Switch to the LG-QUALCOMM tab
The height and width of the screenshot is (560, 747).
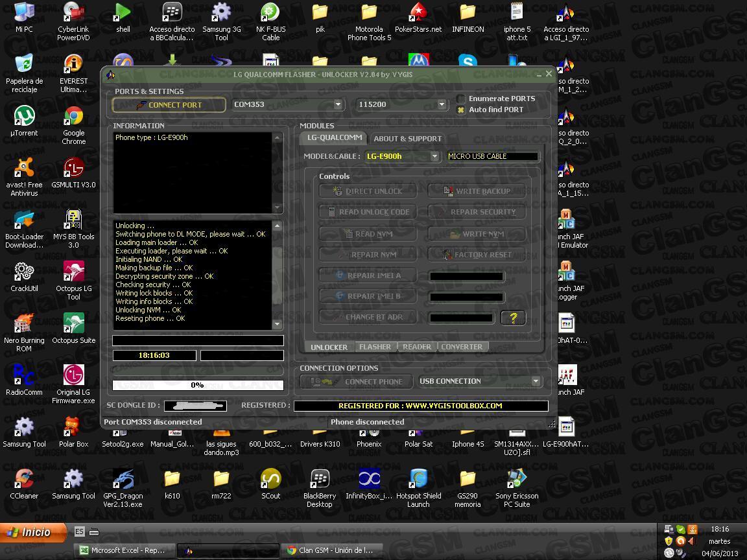pyautogui.click(x=335, y=137)
